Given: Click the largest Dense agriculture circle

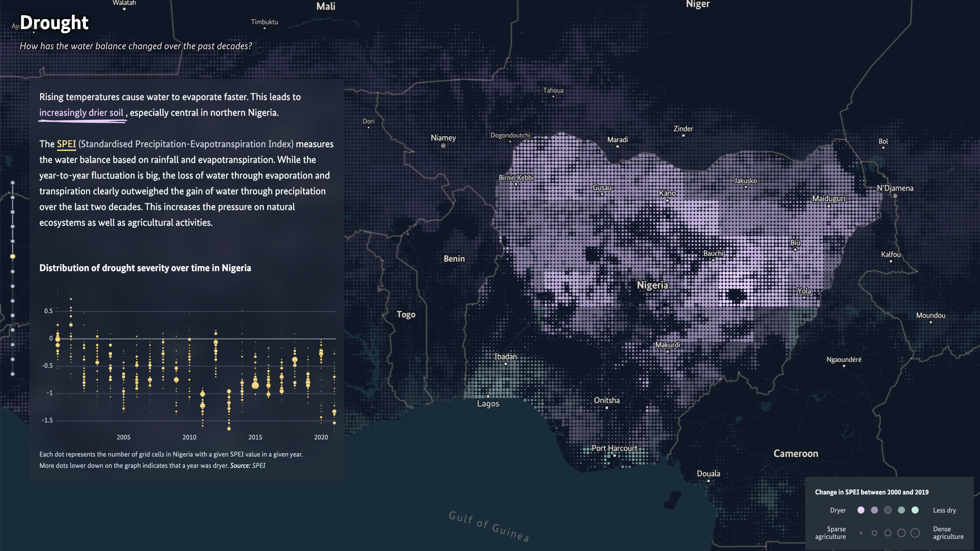Looking at the screenshot, I should [x=915, y=533].
